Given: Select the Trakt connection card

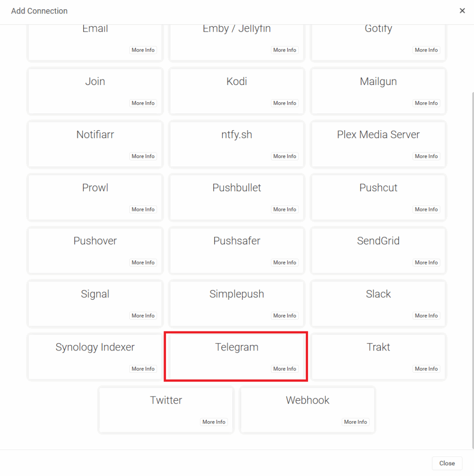Looking at the screenshot, I should 378,357.
